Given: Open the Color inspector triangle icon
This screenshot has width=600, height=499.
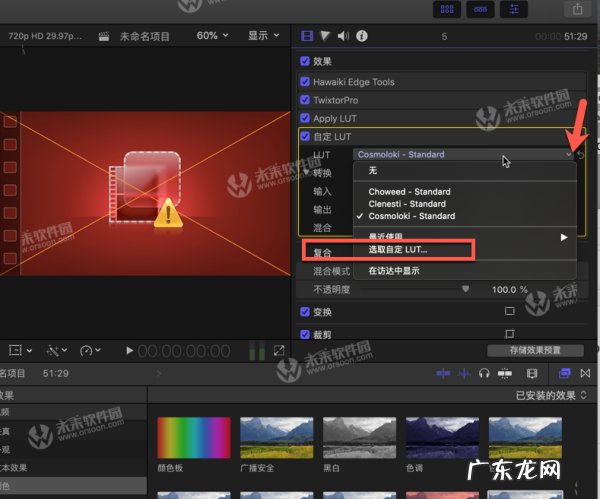Looking at the screenshot, I should tap(326, 36).
